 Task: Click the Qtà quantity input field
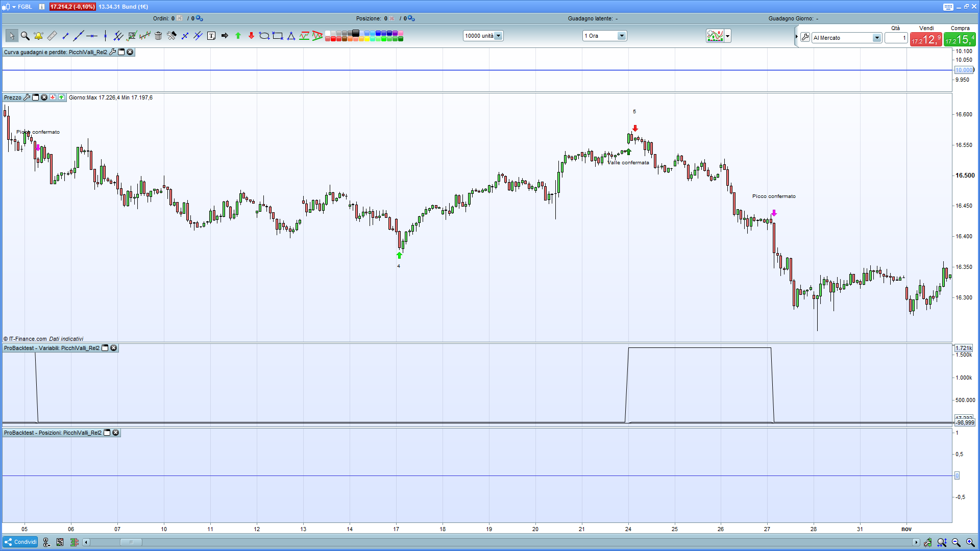point(896,38)
